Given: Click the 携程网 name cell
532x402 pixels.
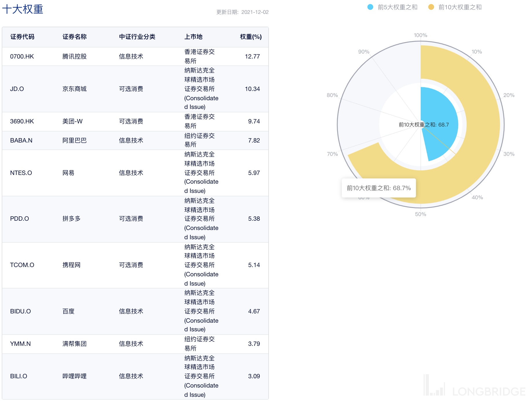Looking at the screenshot, I should pyautogui.click(x=71, y=265).
